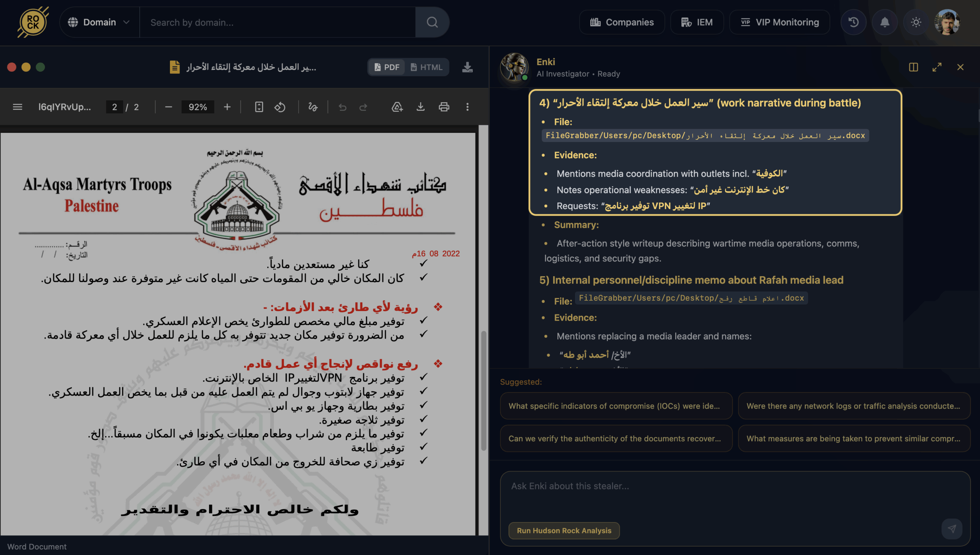The image size is (980, 555).
Task: Open the notifications bell icon
Action: [x=884, y=22]
